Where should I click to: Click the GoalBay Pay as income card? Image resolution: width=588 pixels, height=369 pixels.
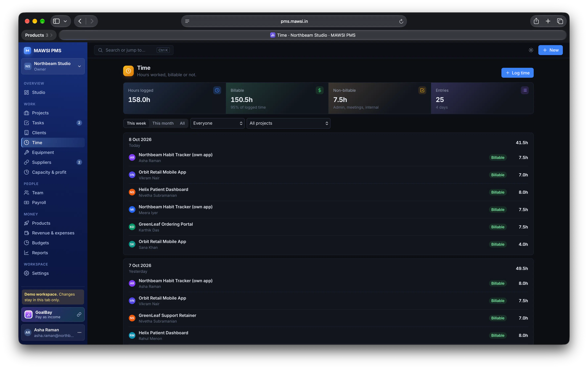tap(53, 314)
